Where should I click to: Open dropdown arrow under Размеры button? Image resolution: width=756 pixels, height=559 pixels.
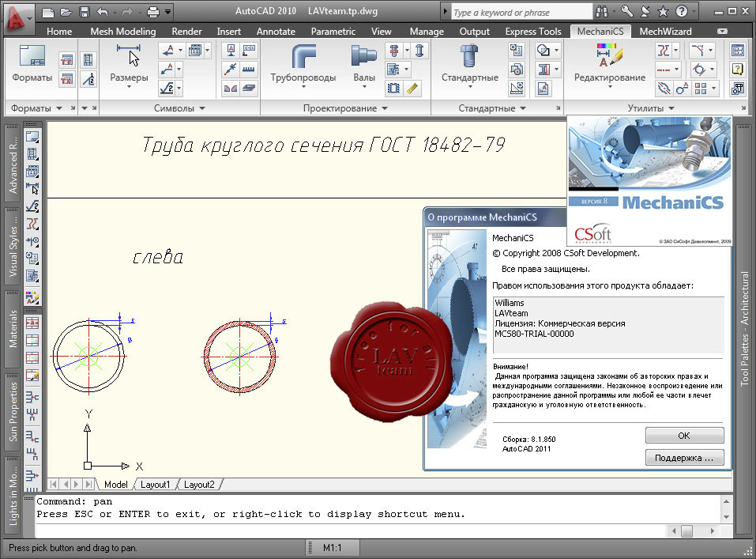point(129,87)
